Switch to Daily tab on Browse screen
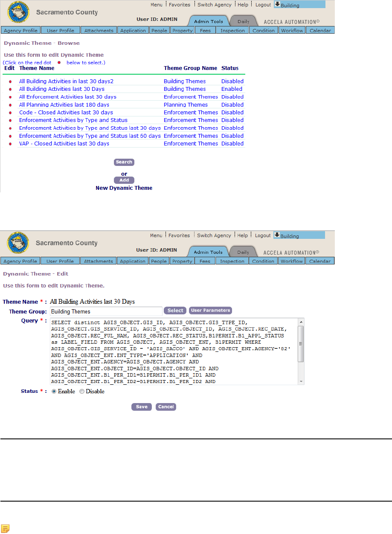Screen dimensions: 392x534 pos(244,21)
